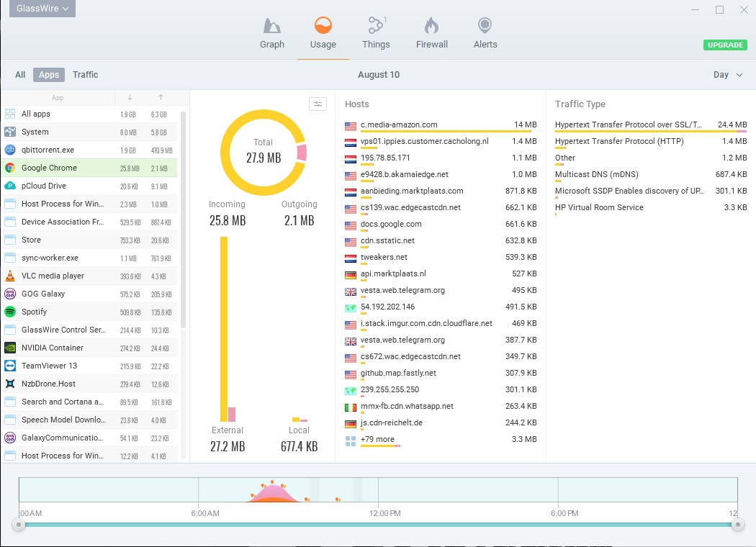The height and width of the screenshot is (547, 756).
Task: Switch to the Things view
Action: tap(376, 32)
